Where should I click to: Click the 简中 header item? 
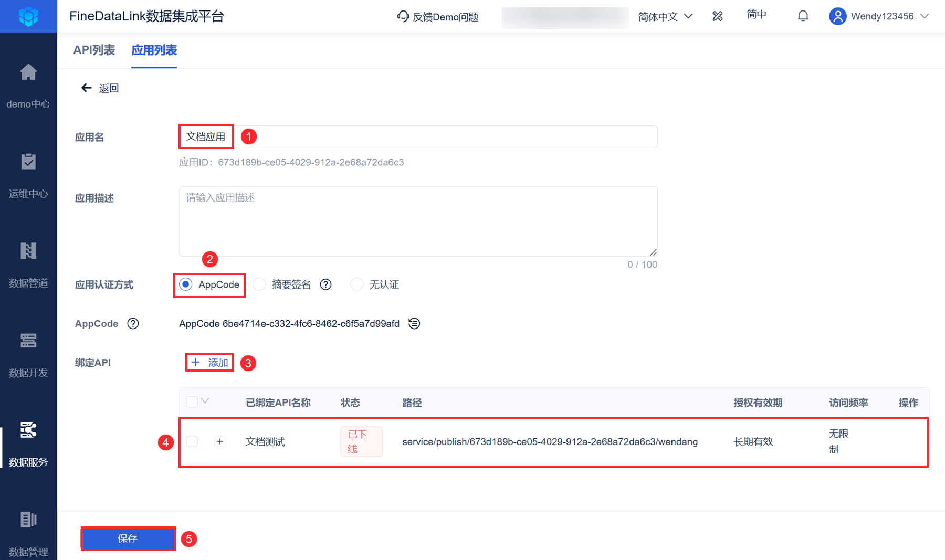pos(757,15)
